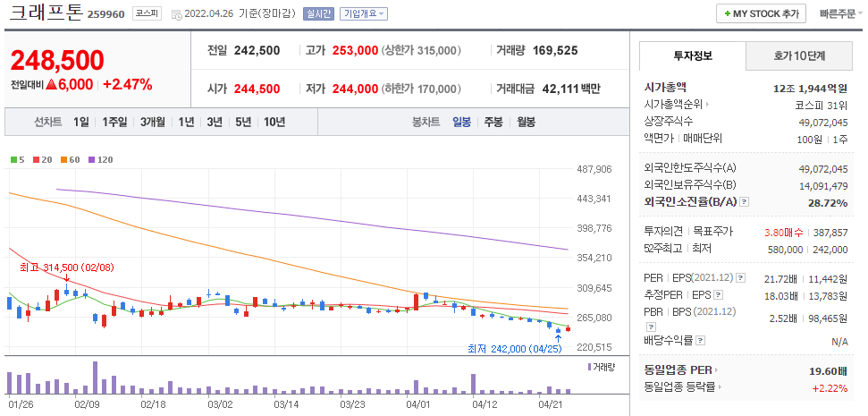
Task: Select 1일 line chart period
Action: [x=80, y=122]
